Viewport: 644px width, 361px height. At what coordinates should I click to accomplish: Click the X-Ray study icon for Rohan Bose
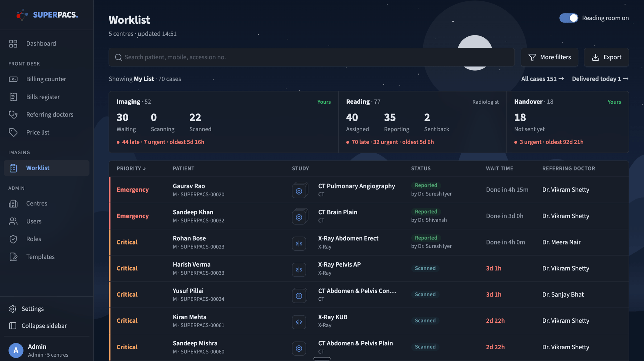tap(299, 243)
